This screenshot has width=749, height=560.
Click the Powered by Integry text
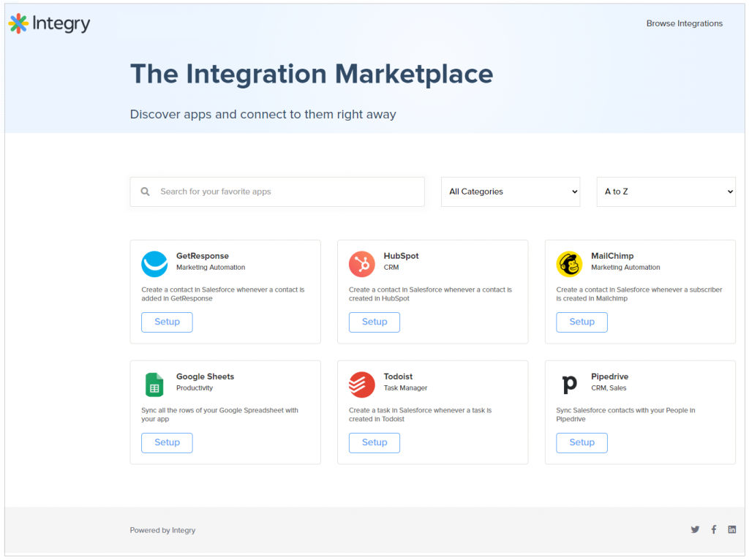pyautogui.click(x=162, y=531)
